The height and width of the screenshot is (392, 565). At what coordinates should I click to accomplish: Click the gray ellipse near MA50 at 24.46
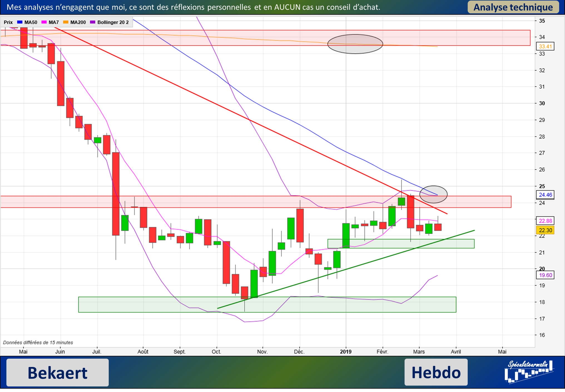tap(433, 194)
